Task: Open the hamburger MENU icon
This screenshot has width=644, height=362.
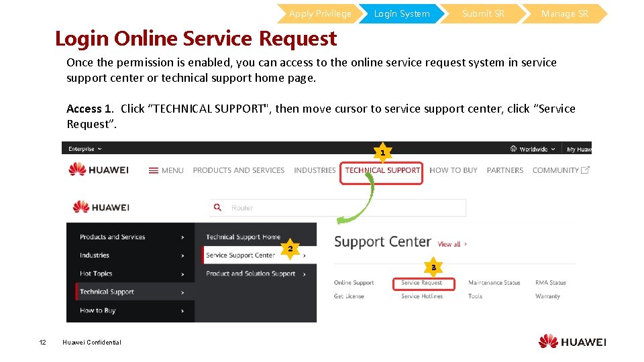Action: click(153, 170)
